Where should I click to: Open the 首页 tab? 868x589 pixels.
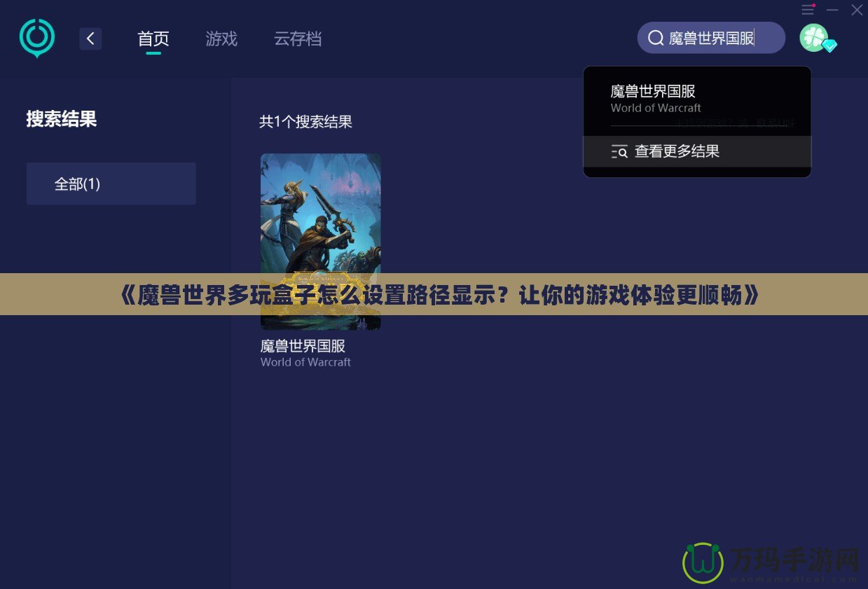coord(153,39)
